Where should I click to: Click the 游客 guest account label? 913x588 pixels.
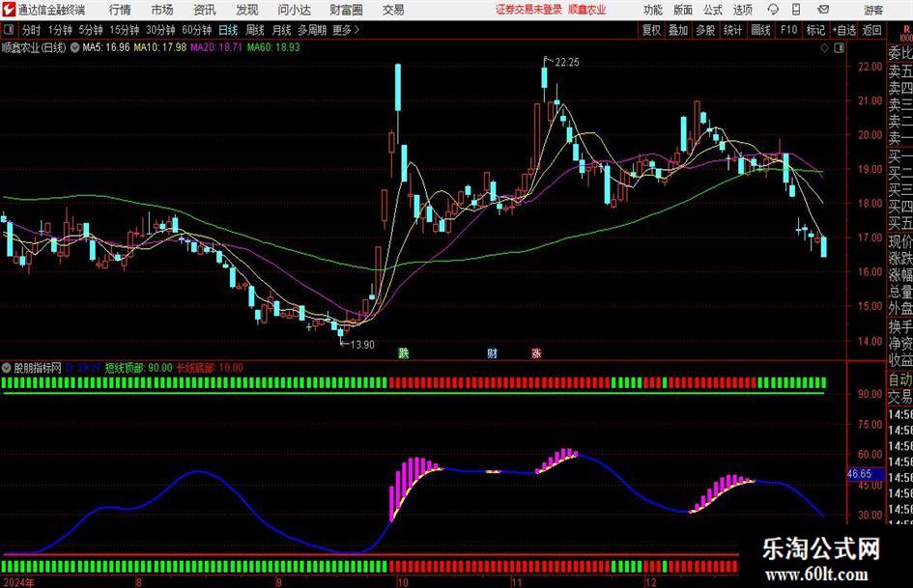873,10
